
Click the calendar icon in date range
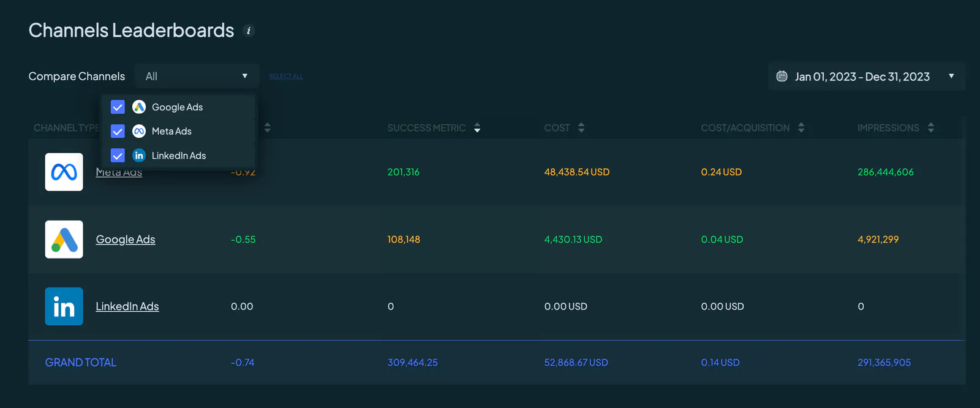782,77
